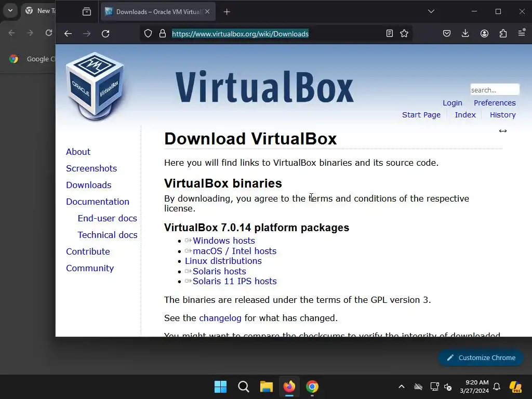Download macOS / Intel hosts package
The height and width of the screenshot is (399, 532).
tap(234, 251)
